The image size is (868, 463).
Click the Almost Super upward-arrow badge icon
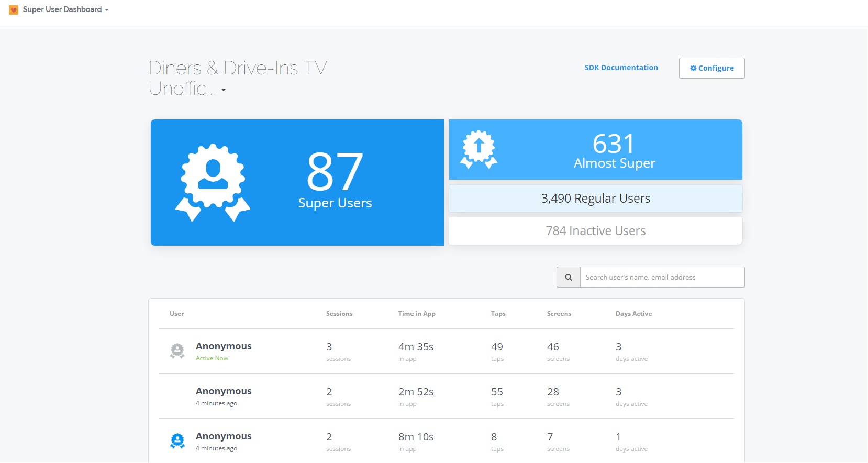pyautogui.click(x=478, y=149)
